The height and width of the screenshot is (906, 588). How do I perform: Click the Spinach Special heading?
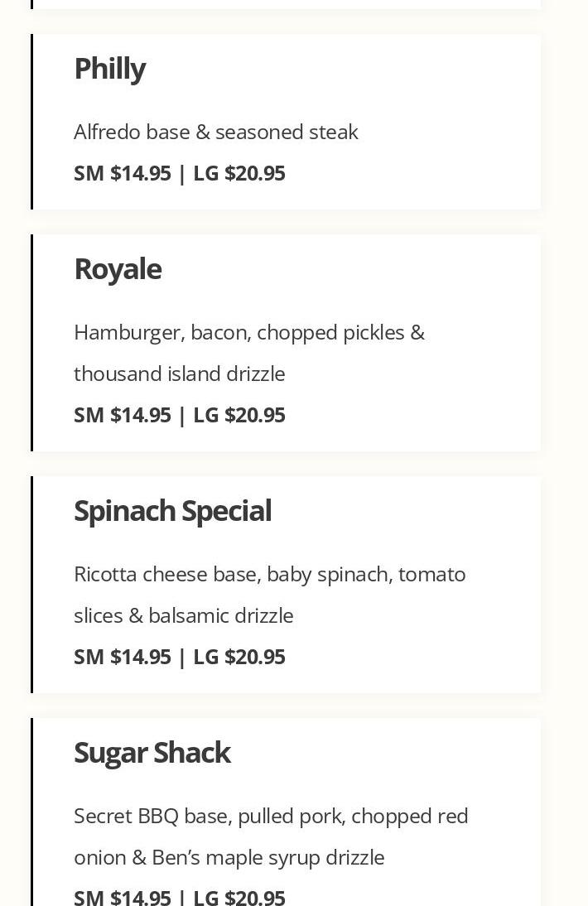(172, 511)
